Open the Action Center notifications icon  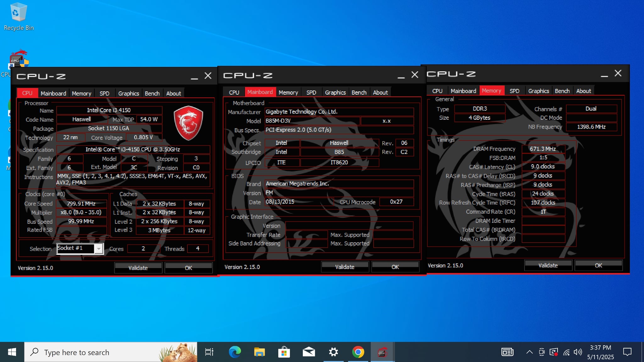tap(627, 352)
